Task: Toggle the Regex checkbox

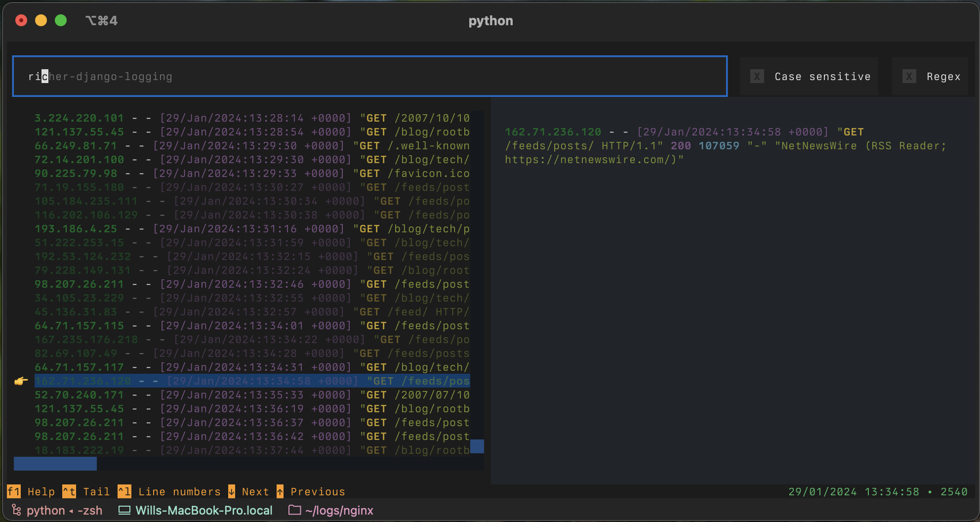Action: (909, 76)
